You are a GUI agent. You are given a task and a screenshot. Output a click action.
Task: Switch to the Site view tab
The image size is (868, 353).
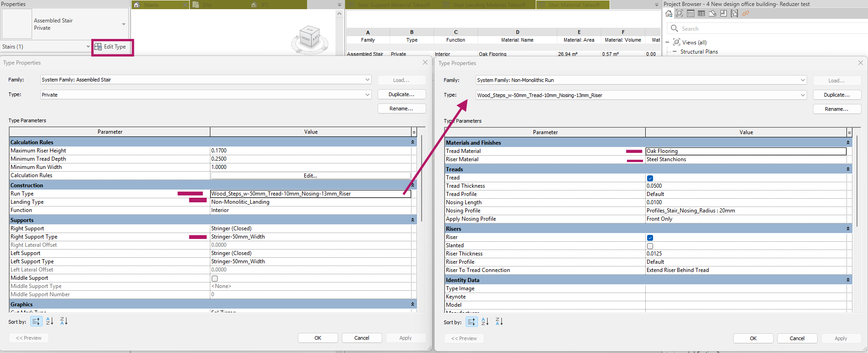pyautogui.click(x=219, y=5)
